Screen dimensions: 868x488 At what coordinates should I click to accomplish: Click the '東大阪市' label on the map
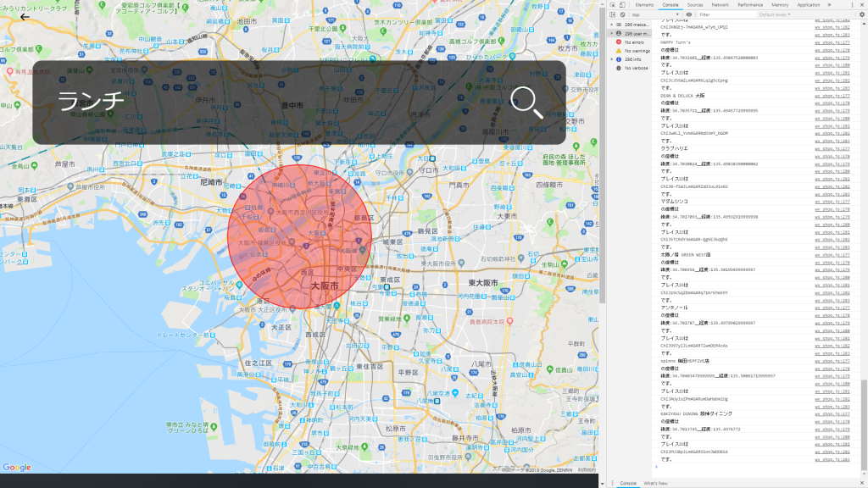(482, 283)
